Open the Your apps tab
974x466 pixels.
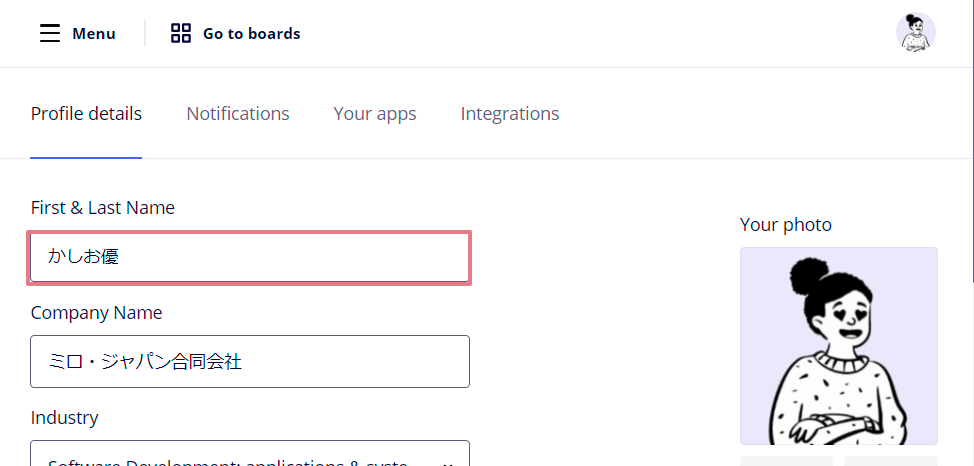[x=375, y=114]
